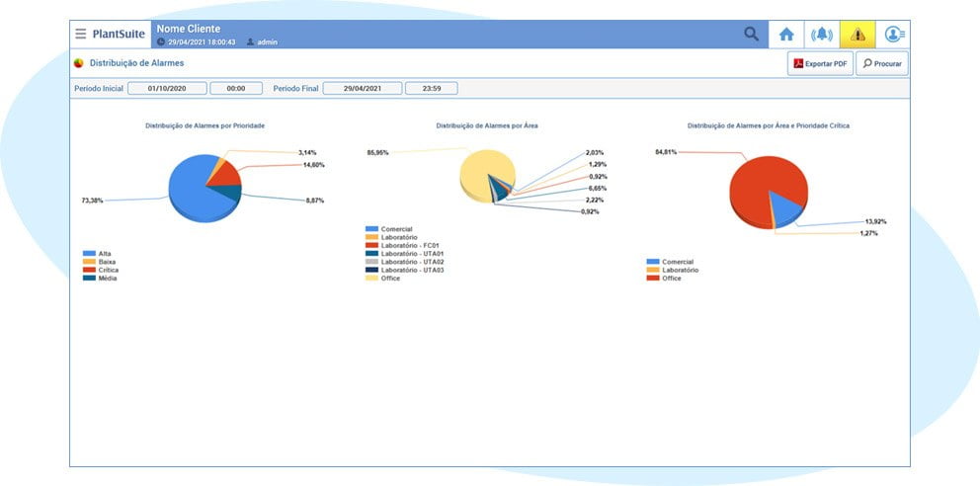Select the Período Final date field 29/04/2021
980x486 pixels.
363,89
